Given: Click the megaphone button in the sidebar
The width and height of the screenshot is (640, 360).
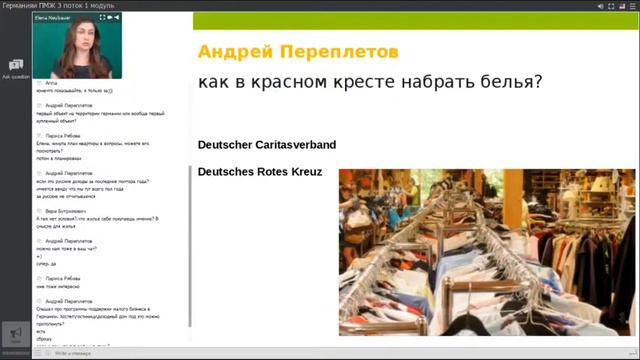Looking at the screenshot, I should (x=16, y=334).
